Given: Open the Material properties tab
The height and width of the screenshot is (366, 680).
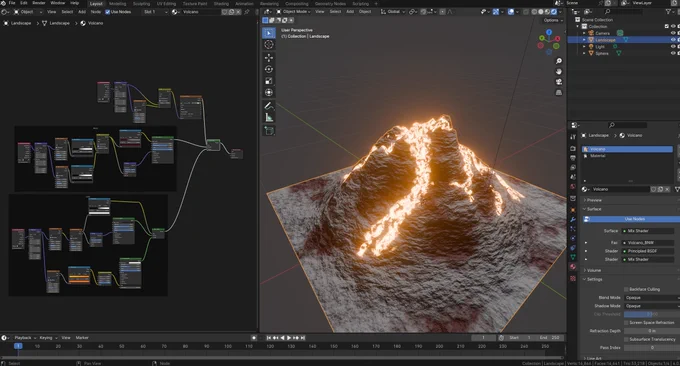Looking at the screenshot, I should pyautogui.click(x=573, y=267).
